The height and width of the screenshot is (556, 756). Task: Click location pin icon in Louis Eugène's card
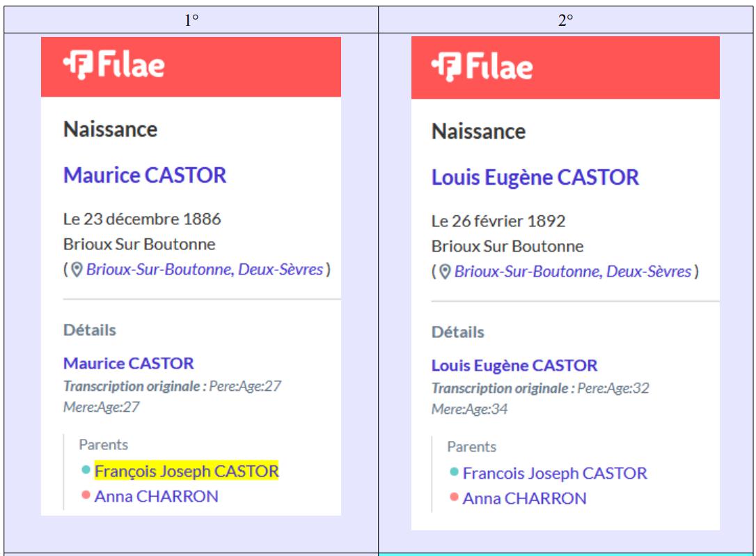(x=445, y=272)
